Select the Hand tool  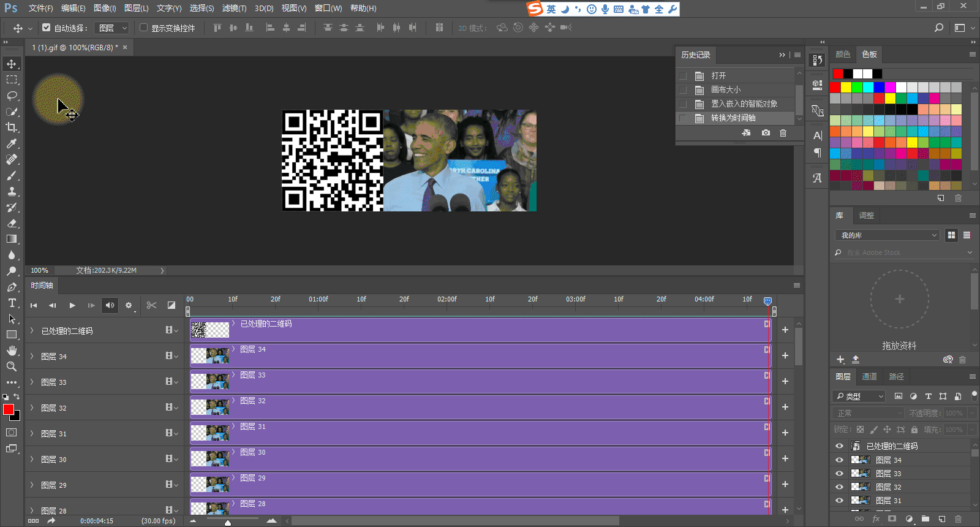pos(12,351)
